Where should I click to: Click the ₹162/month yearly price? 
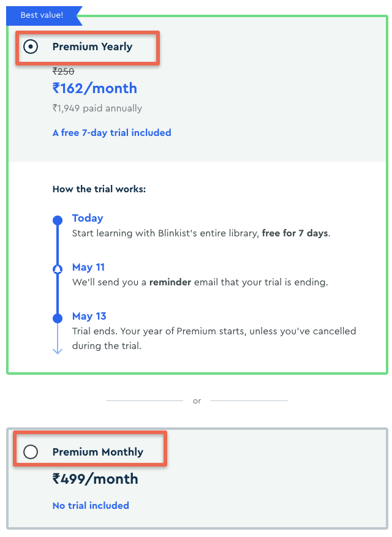pyautogui.click(x=94, y=88)
